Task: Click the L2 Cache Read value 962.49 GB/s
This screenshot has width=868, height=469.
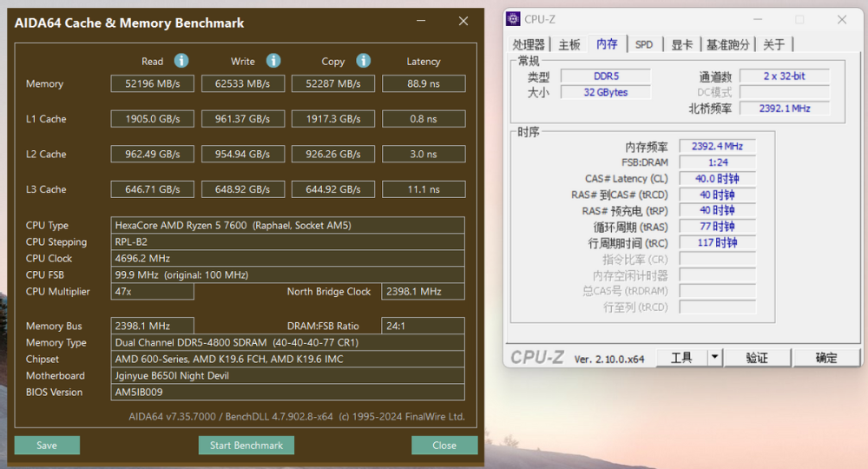Action: click(152, 154)
